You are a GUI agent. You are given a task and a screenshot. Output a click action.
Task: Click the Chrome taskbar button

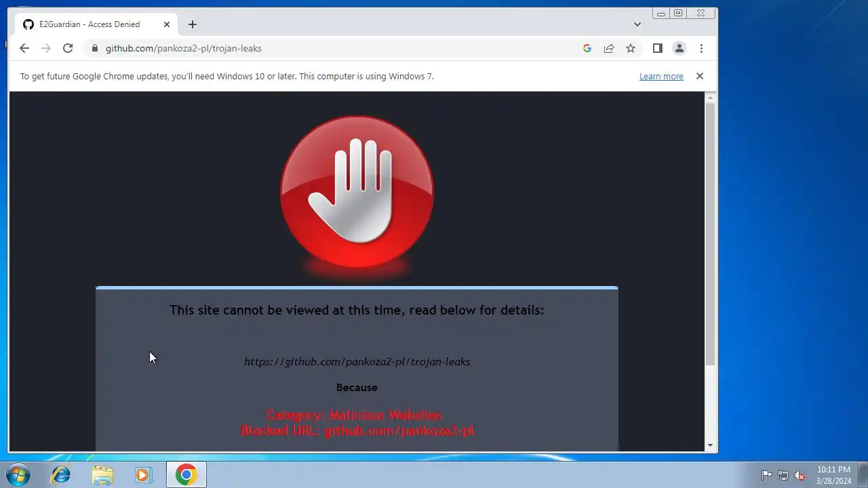186,474
